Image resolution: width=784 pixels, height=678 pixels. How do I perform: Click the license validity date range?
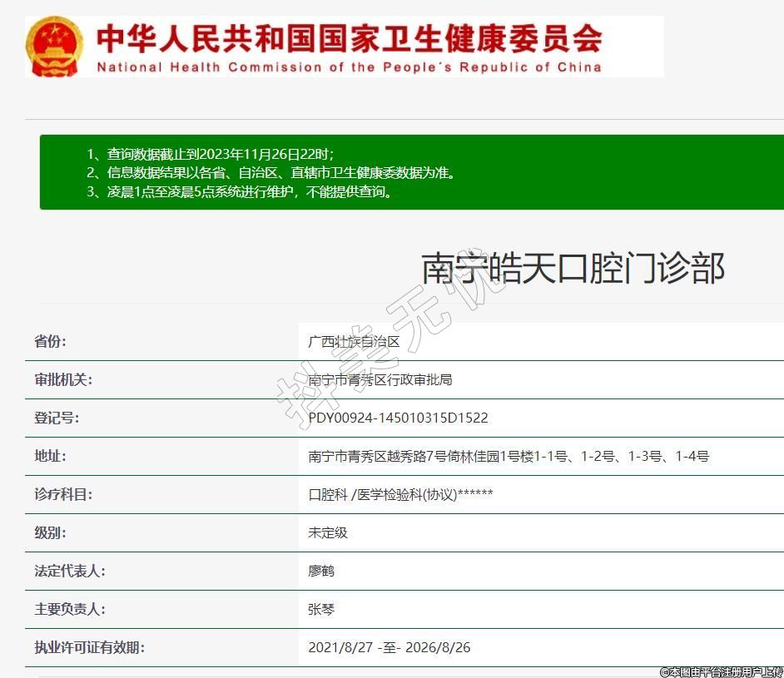(x=389, y=647)
